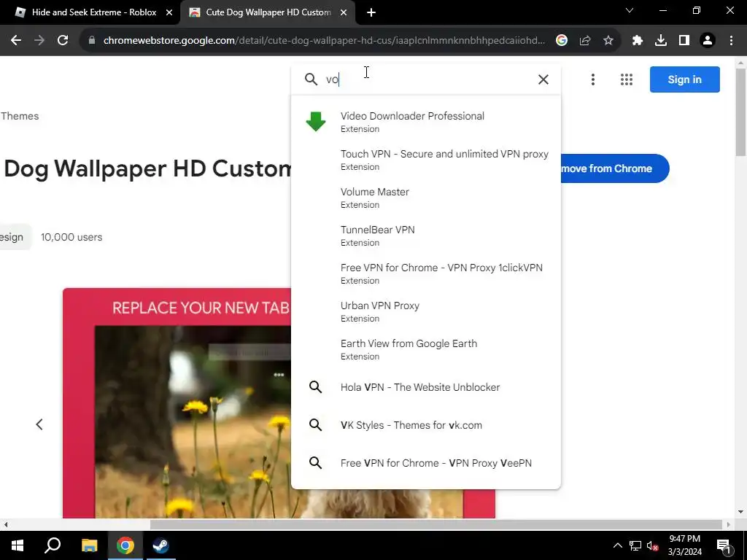Viewport: 747px width, 560px height.
Task: Open Steam from the taskbar
Action: pos(160,545)
